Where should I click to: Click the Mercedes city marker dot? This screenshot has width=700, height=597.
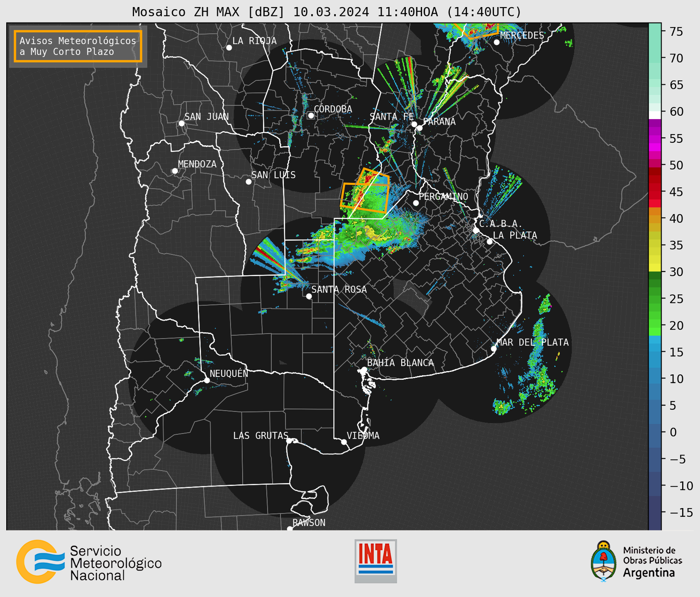[x=497, y=42]
